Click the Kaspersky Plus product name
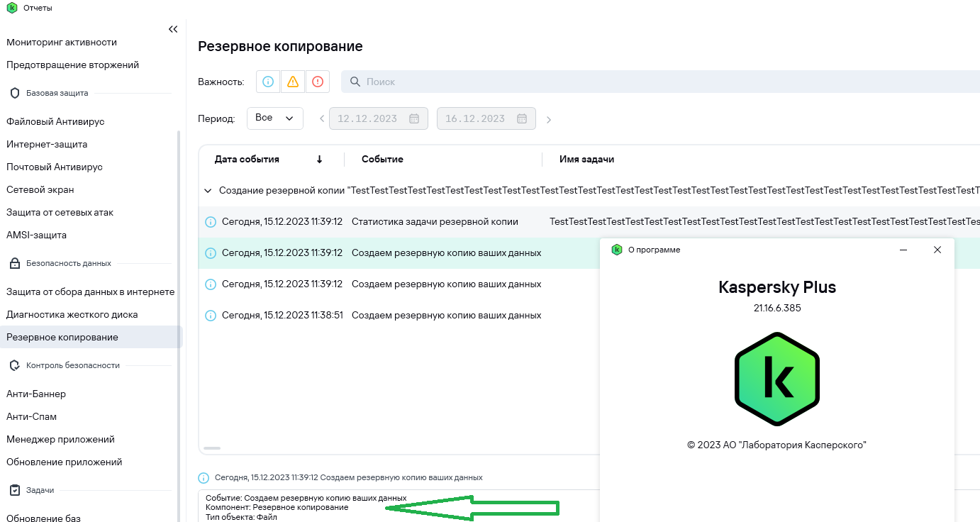 777,287
